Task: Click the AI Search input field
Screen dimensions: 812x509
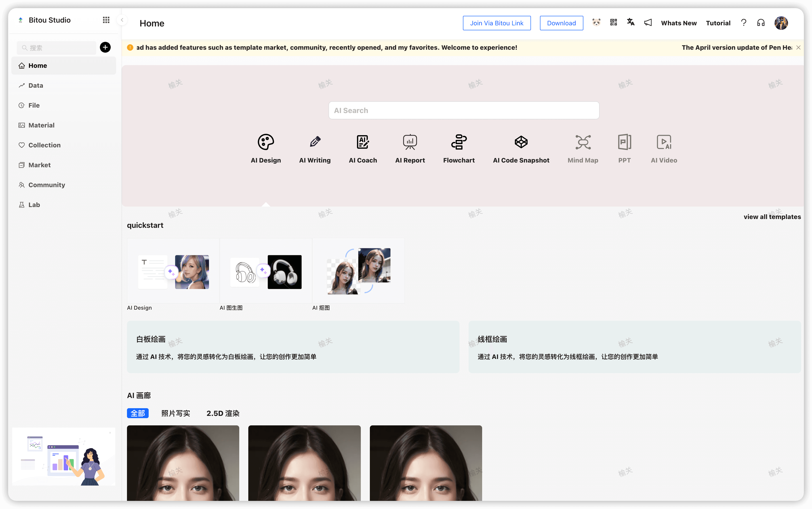Action: coord(463,110)
